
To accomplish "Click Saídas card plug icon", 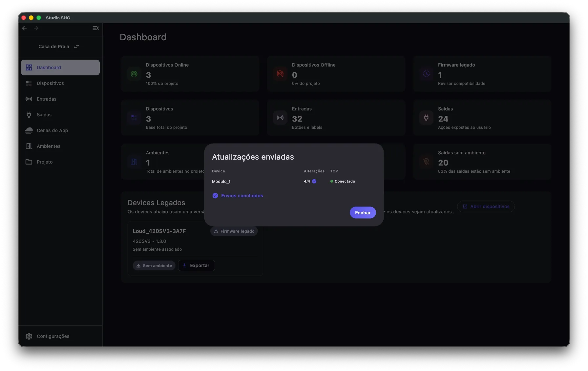I will pyautogui.click(x=426, y=118).
